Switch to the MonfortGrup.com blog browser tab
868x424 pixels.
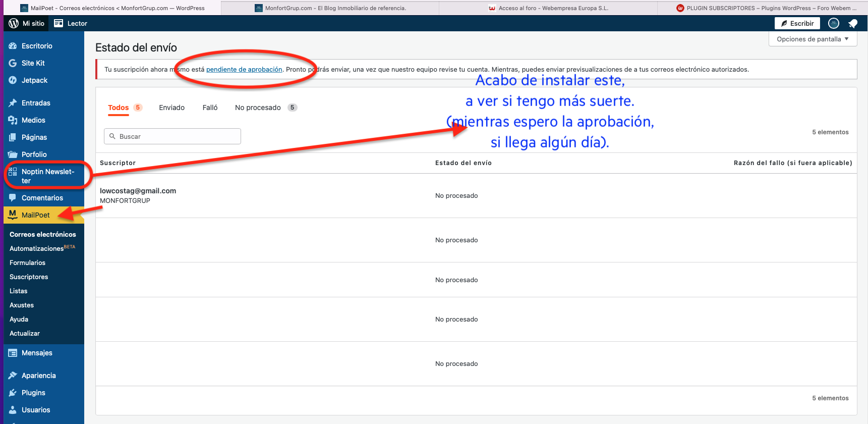pos(330,8)
